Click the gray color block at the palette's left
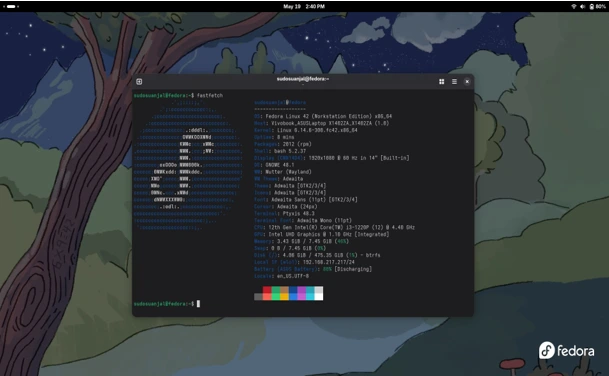This screenshot has height=376, width=609. (x=258, y=297)
